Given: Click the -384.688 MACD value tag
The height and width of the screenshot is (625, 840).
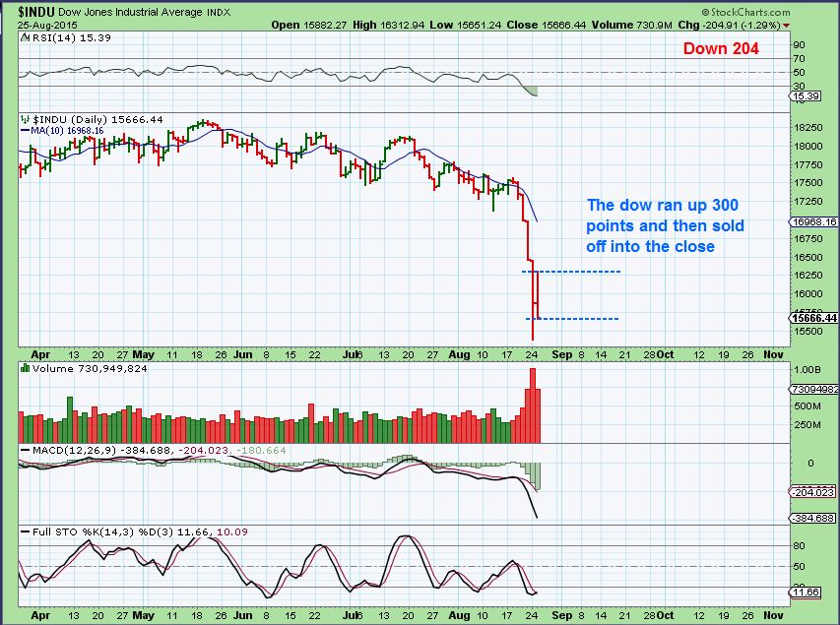Looking at the screenshot, I should click(x=813, y=519).
